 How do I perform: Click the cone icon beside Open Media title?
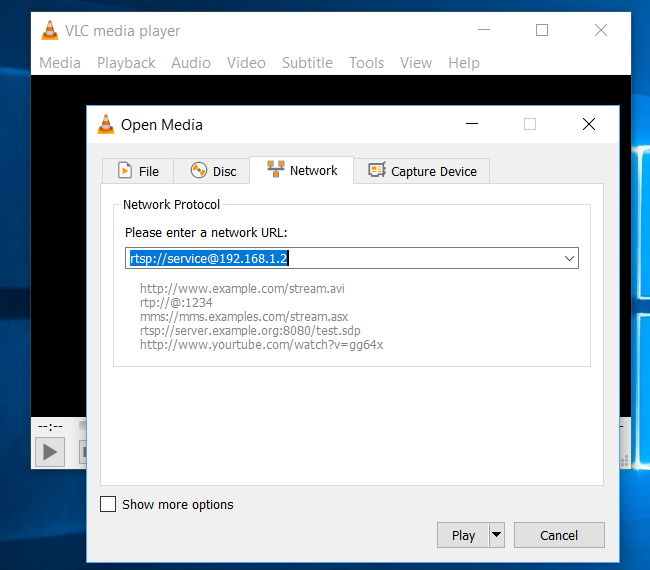coord(105,125)
